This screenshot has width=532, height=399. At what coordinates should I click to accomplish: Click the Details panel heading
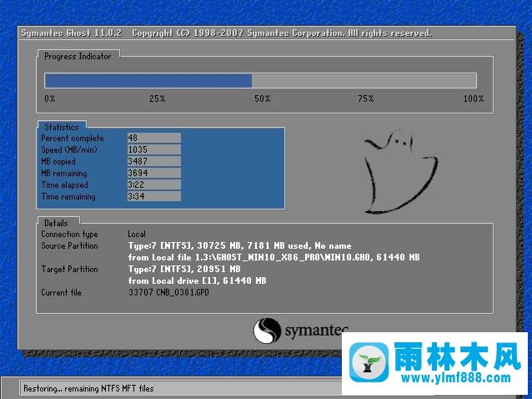(56, 223)
